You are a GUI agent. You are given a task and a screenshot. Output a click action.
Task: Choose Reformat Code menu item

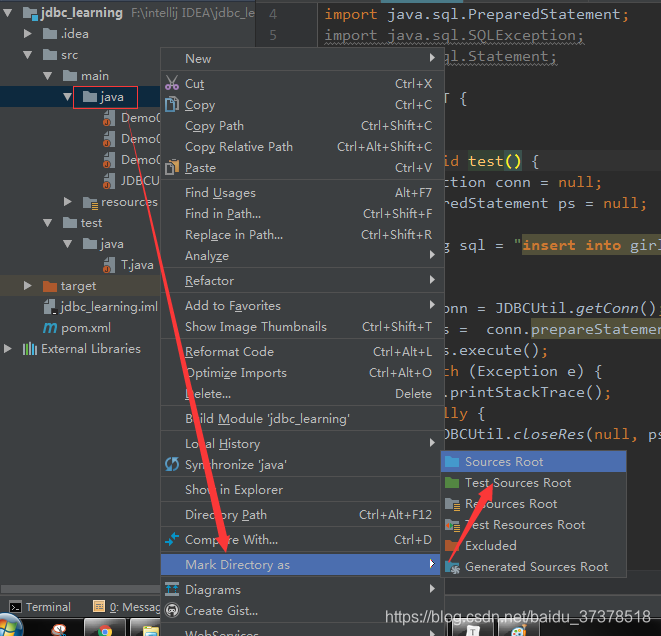point(302,352)
